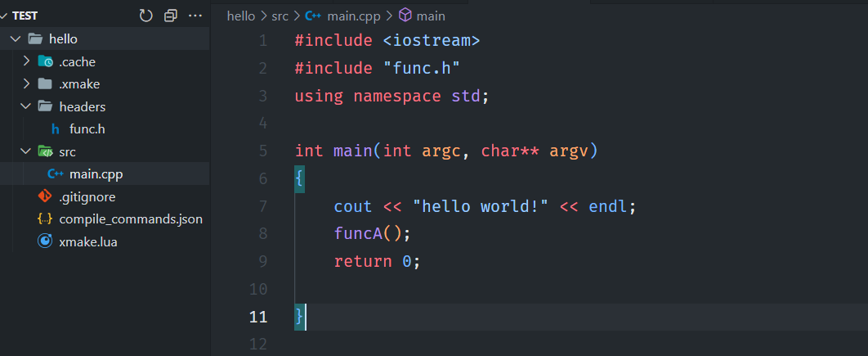
Task: Click line number 1 in gutter
Action: click(262, 40)
